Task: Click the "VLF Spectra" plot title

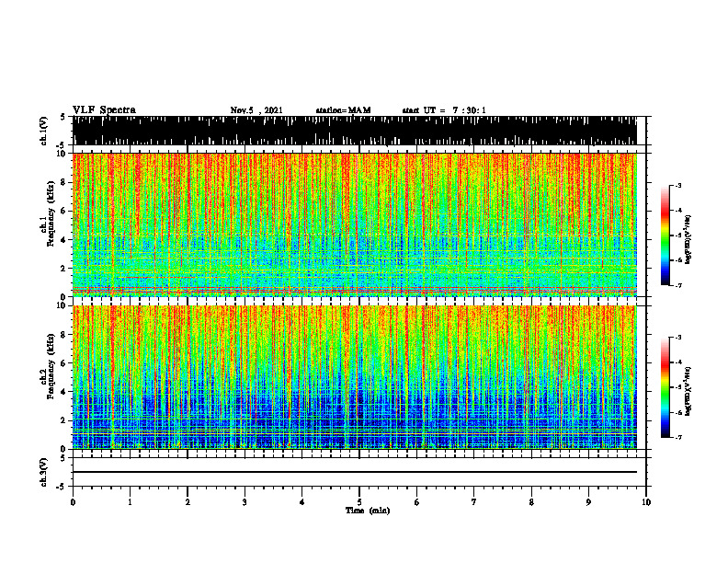Action: [104, 110]
